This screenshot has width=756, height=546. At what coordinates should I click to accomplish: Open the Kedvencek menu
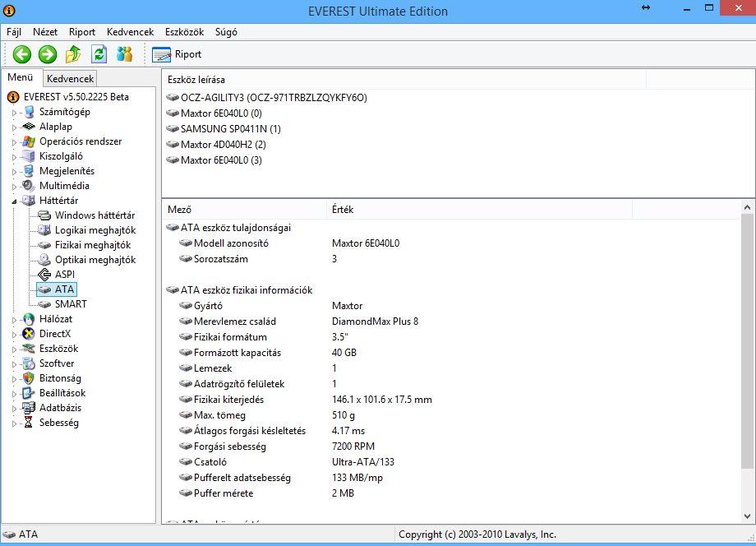[130, 32]
